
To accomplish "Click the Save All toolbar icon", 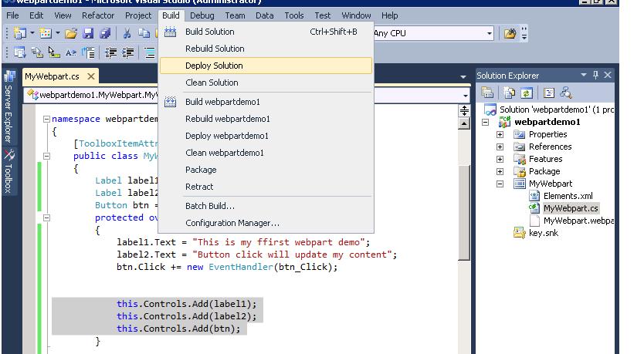I will click(x=105, y=33).
